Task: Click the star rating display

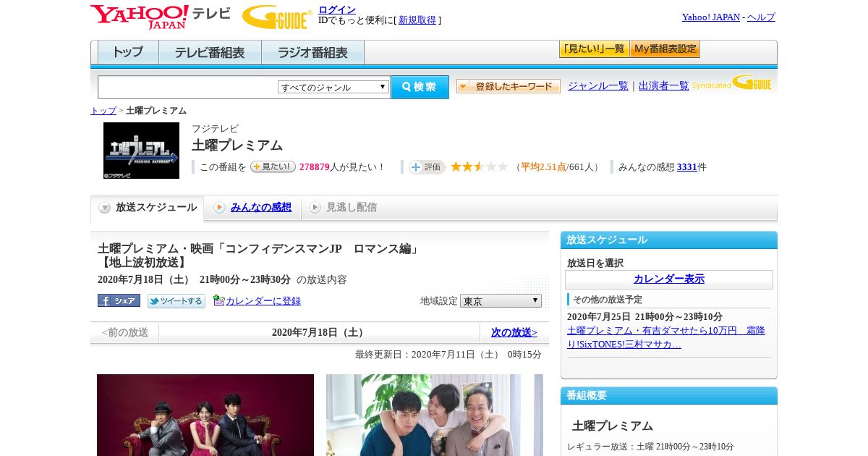Action: 479,166
